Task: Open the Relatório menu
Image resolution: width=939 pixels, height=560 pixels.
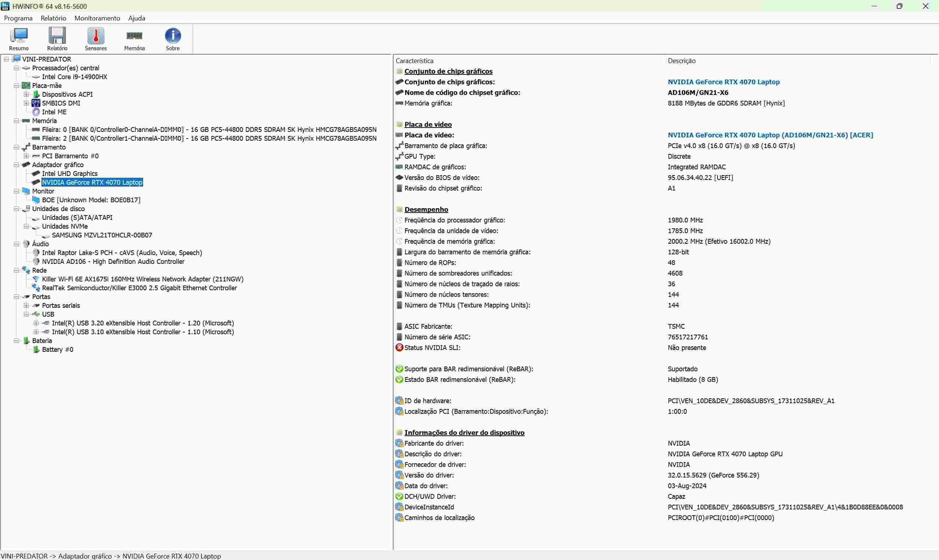Action: click(x=53, y=18)
